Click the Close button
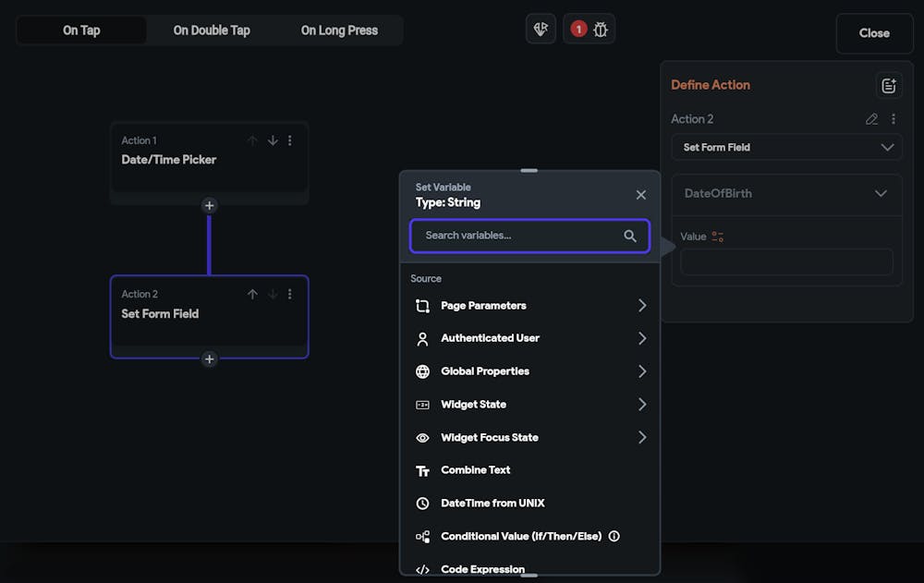 click(x=873, y=33)
